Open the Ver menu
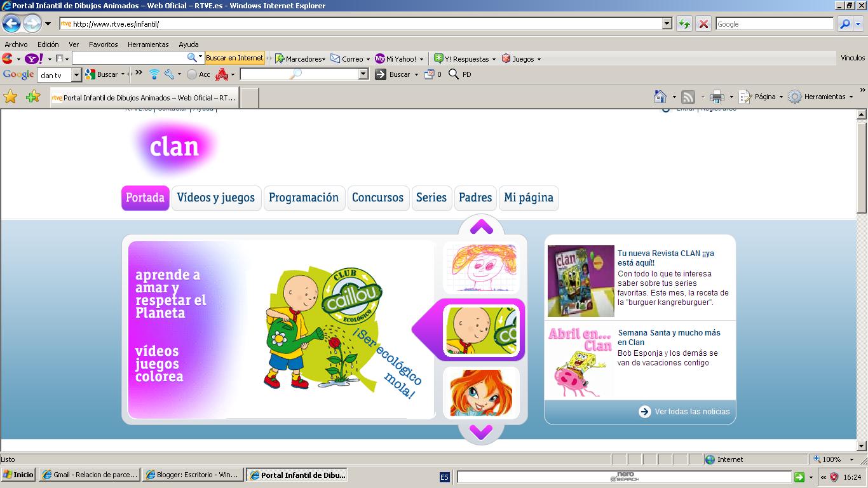This screenshot has width=868, height=488. pyautogui.click(x=74, y=44)
